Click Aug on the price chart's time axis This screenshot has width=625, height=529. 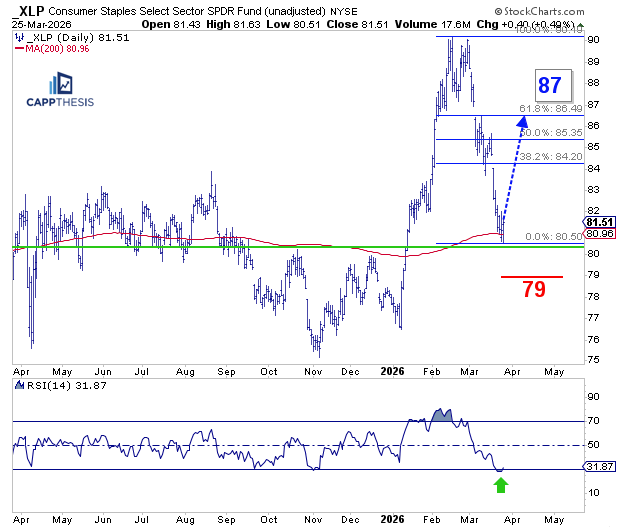click(x=185, y=372)
